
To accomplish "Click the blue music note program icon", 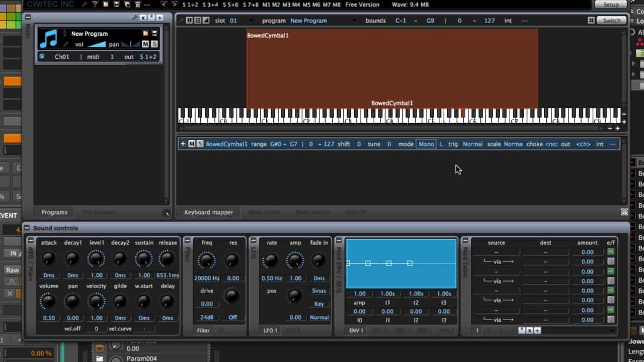I will tap(49, 39).
